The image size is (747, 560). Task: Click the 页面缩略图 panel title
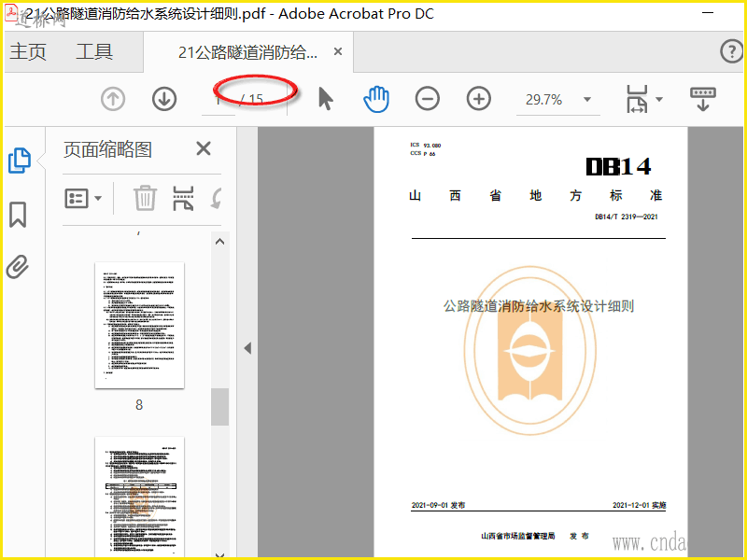tap(107, 149)
